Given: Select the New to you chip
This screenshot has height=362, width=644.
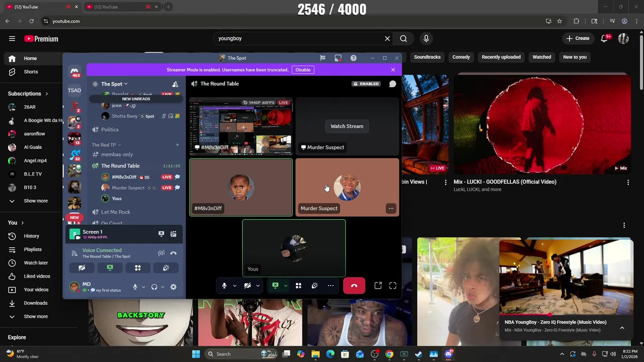Looking at the screenshot, I should pos(575,57).
